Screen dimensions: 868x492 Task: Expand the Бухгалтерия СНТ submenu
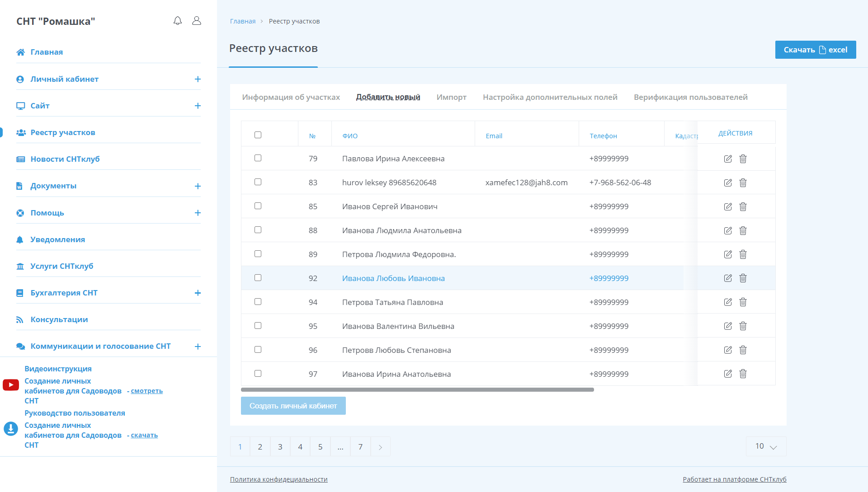pyautogui.click(x=198, y=293)
